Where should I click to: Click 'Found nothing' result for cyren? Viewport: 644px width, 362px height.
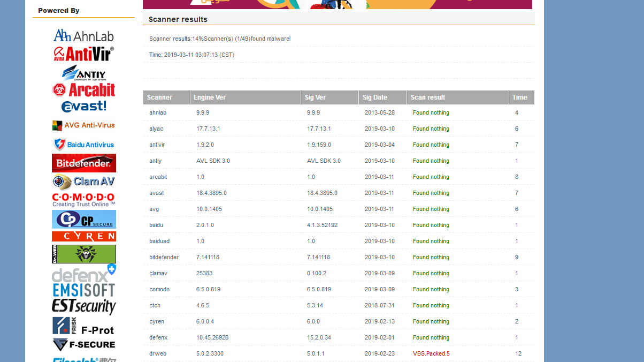coord(431,321)
